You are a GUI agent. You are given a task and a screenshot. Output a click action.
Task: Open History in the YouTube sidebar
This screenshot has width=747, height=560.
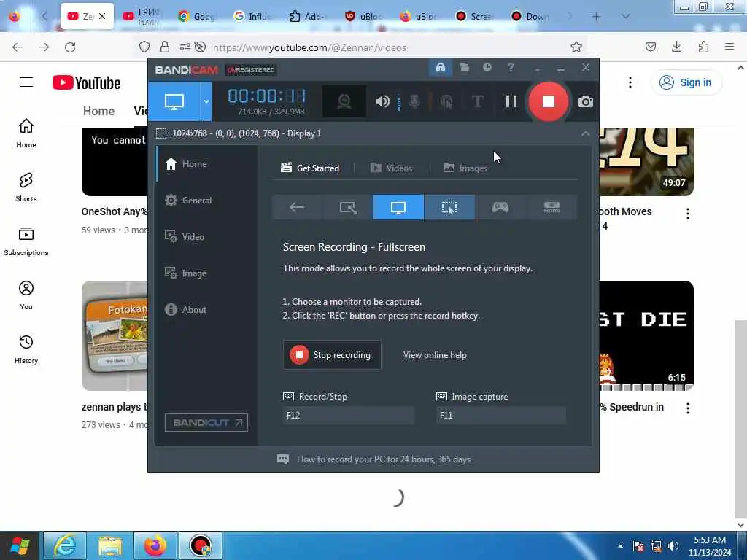[x=26, y=349]
